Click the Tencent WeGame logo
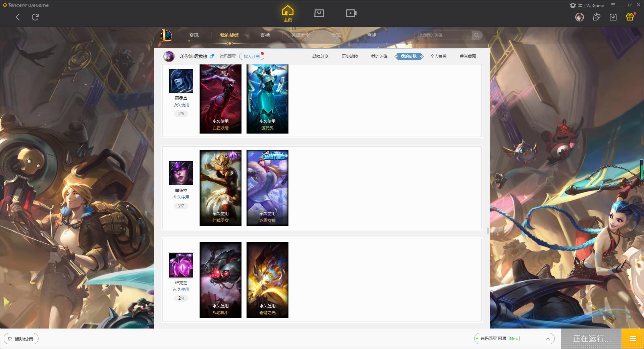Screen dimensions: 644x349 [x=26, y=5]
